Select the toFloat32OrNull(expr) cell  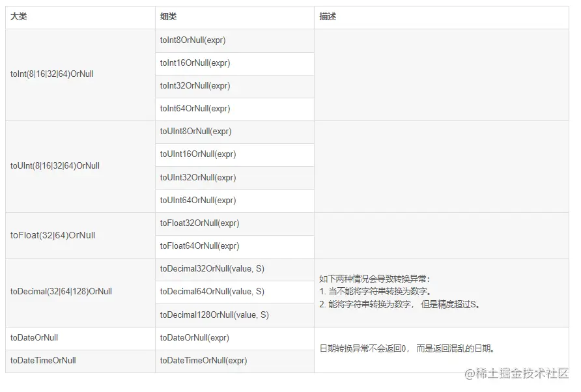click(234, 223)
